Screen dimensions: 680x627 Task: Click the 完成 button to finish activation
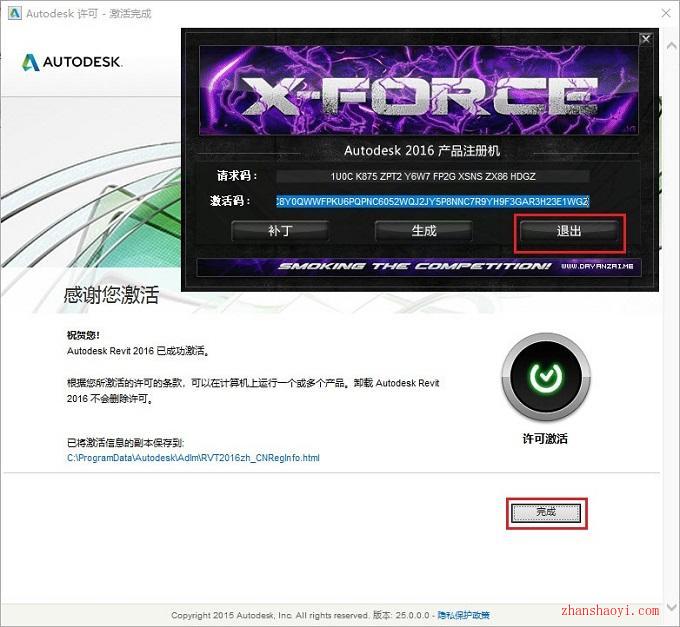click(546, 513)
